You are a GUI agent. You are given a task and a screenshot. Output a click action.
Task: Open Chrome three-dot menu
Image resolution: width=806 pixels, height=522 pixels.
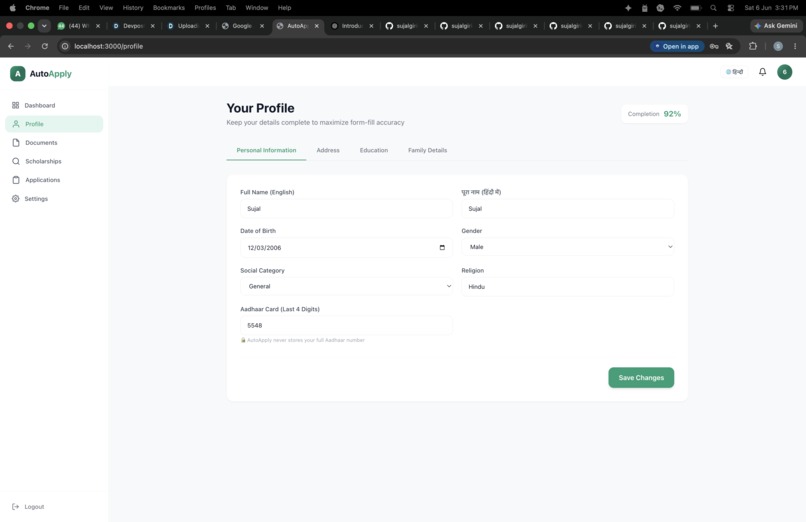(x=795, y=46)
